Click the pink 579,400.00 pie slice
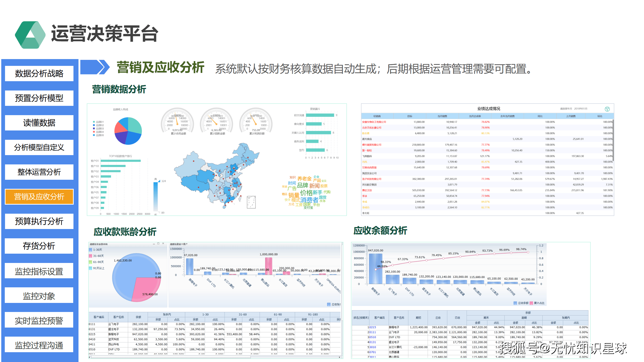The width and height of the screenshot is (644, 362). [x=147, y=289]
